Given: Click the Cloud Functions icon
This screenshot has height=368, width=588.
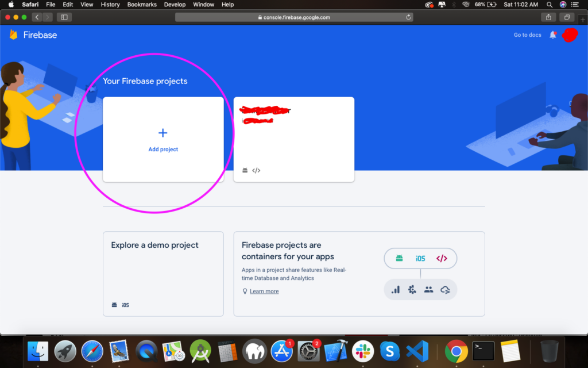Looking at the screenshot, I should click(x=446, y=289).
